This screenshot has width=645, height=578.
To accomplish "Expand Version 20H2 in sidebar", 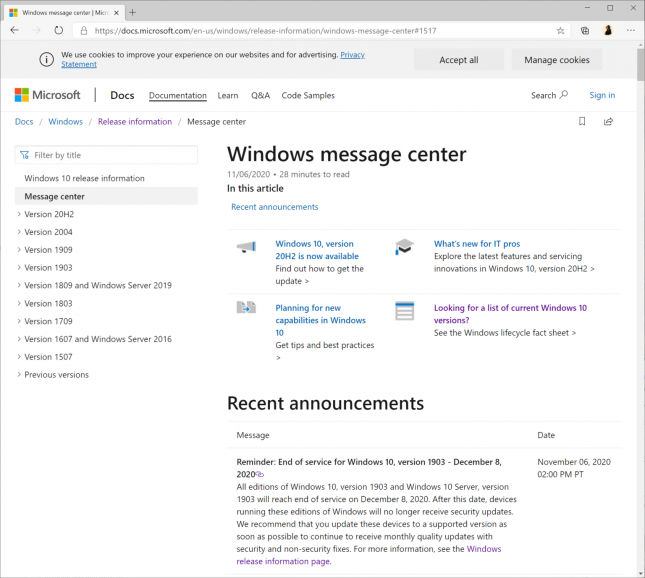I will pyautogui.click(x=19, y=214).
